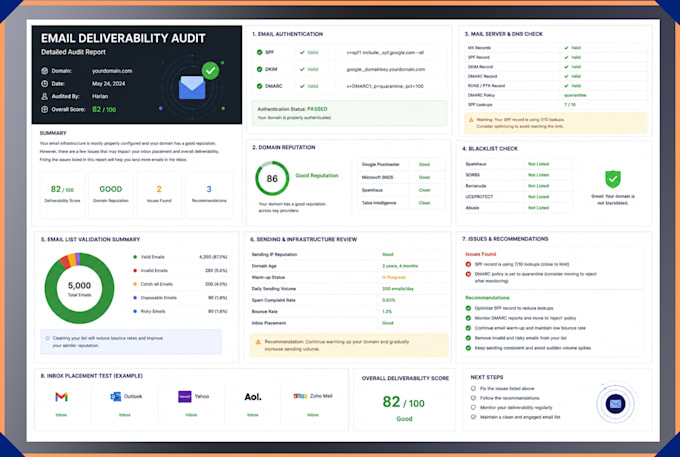Image resolution: width=680 pixels, height=457 pixels.
Task: Click the Authentication Status PASSED text
Action: 292,109
